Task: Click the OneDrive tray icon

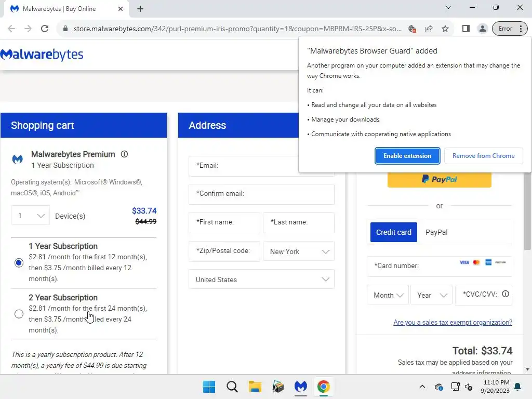Action: pos(438,387)
